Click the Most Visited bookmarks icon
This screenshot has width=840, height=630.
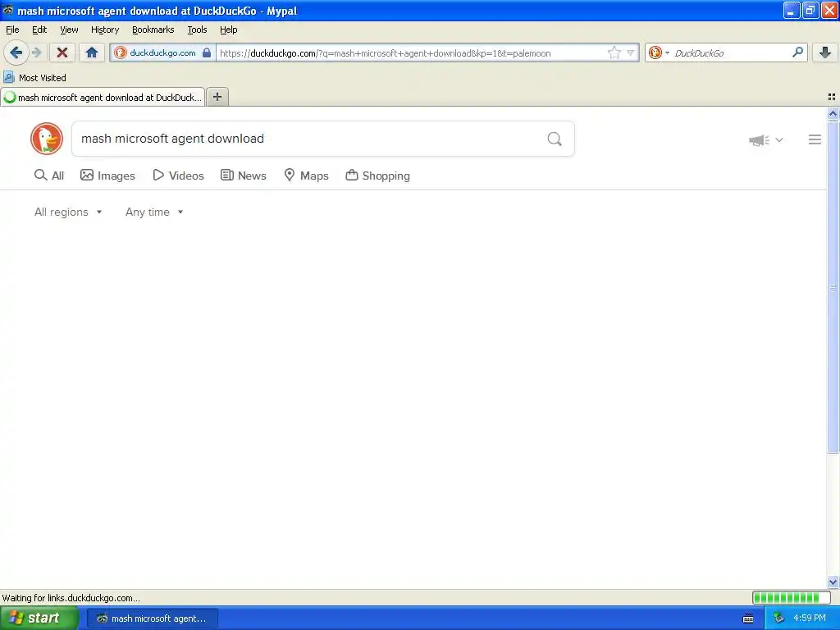pos(8,78)
